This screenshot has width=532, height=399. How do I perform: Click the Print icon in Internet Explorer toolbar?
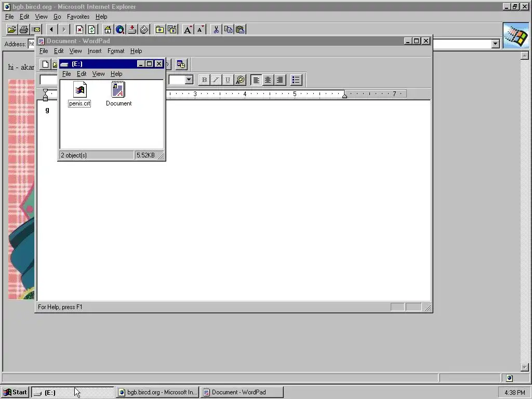pos(24,30)
